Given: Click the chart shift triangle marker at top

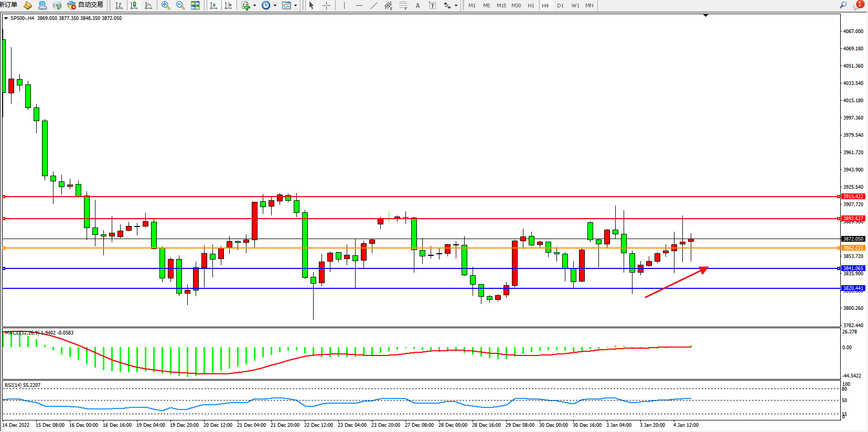Looking at the screenshot, I should (x=705, y=15).
